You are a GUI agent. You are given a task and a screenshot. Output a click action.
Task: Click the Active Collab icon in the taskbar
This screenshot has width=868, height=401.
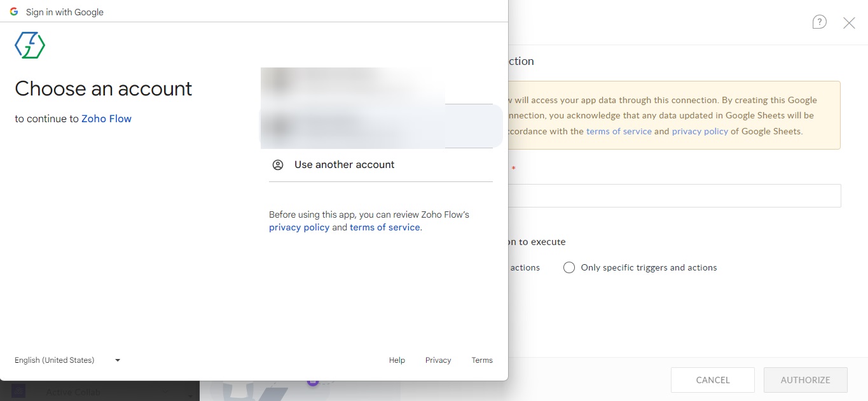(x=17, y=391)
